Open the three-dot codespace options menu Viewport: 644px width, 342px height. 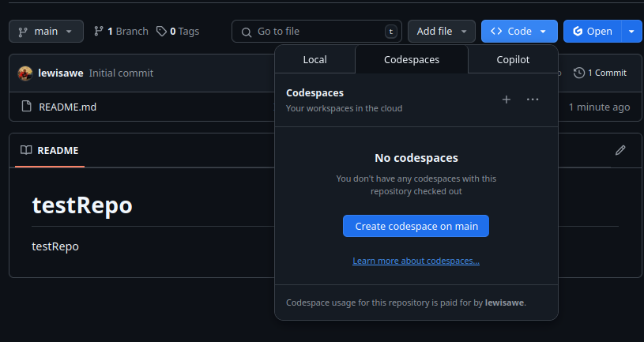coord(533,100)
